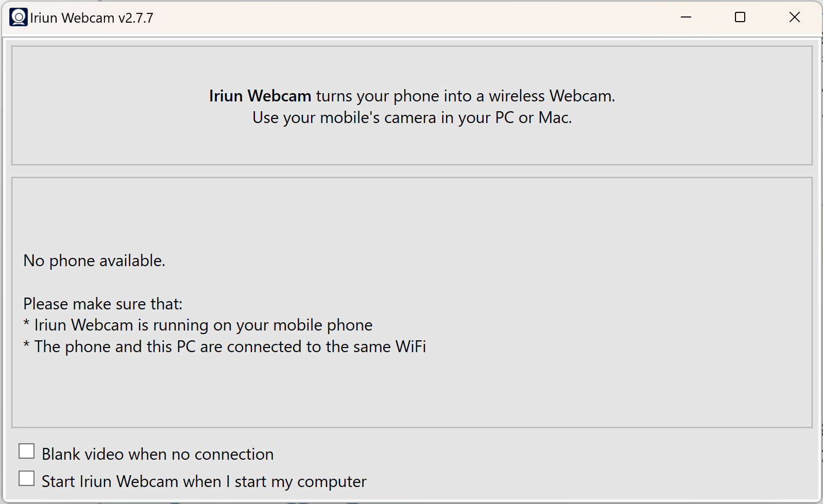Image resolution: width=823 pixels, height=504 pixels.
Task: Minimize the Iriun Webcam window
Action: [685, 17]
